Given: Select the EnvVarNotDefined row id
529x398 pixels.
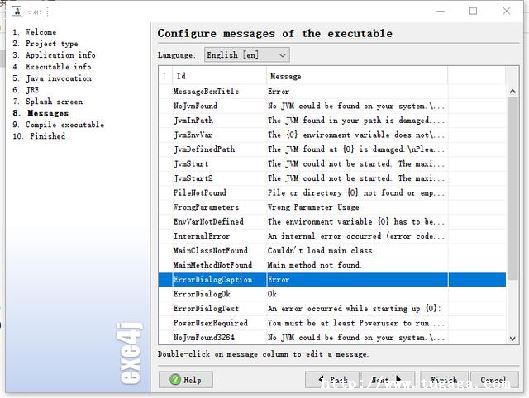Looking at the screenshot, I should click(x=208, y=222).
